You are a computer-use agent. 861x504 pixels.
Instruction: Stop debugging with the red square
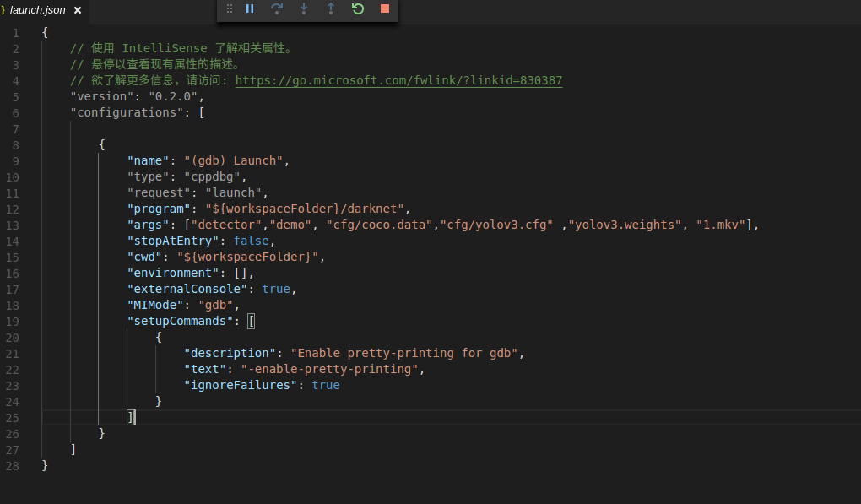click(x=385, y=8)
